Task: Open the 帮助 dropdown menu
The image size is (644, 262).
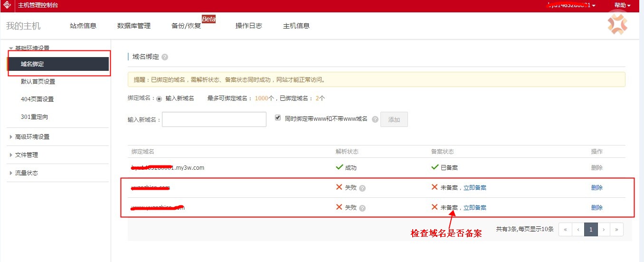Action: [x=622, y=5]
